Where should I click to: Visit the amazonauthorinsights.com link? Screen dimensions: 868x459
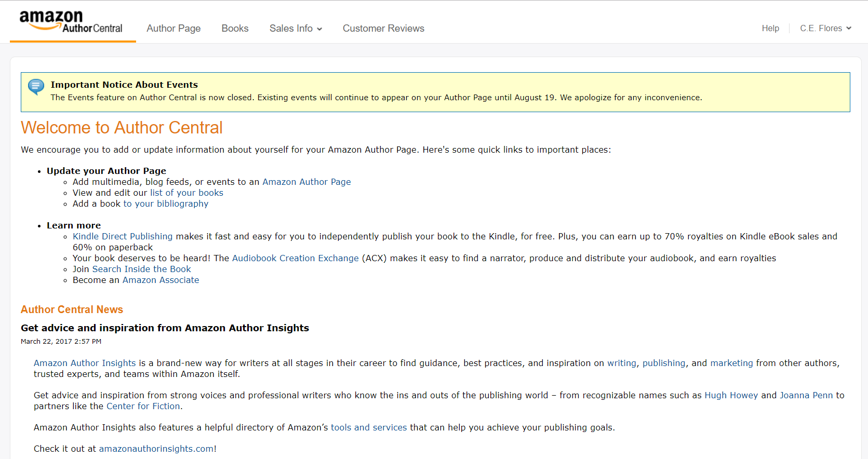coord(156,449)
